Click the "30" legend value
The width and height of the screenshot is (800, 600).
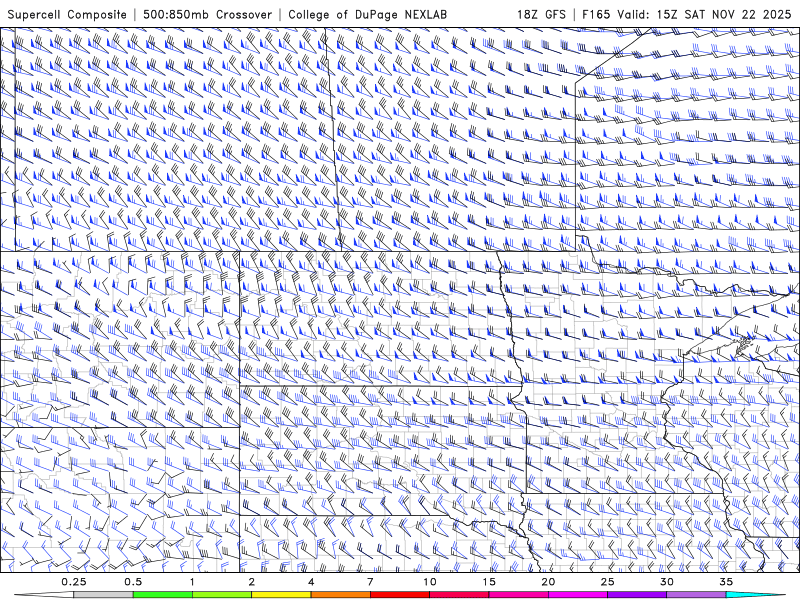(666, 582)
